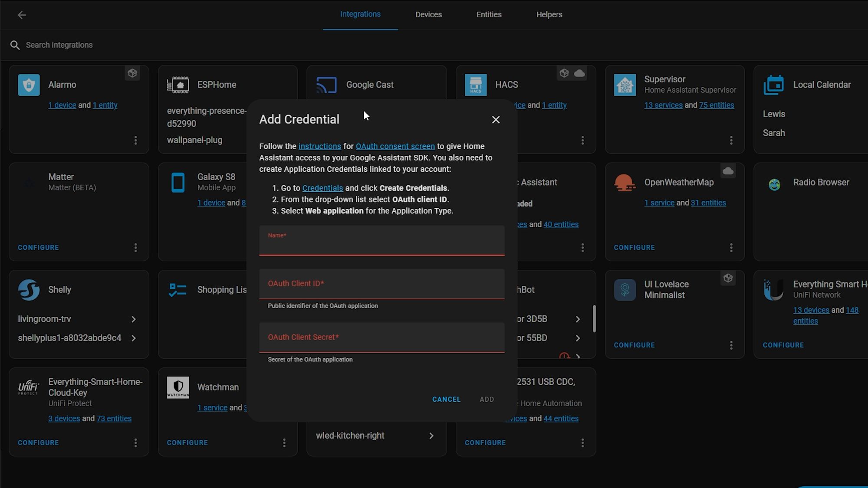
Task: Search integrations using search bar
Action: [x=59, y=45]
